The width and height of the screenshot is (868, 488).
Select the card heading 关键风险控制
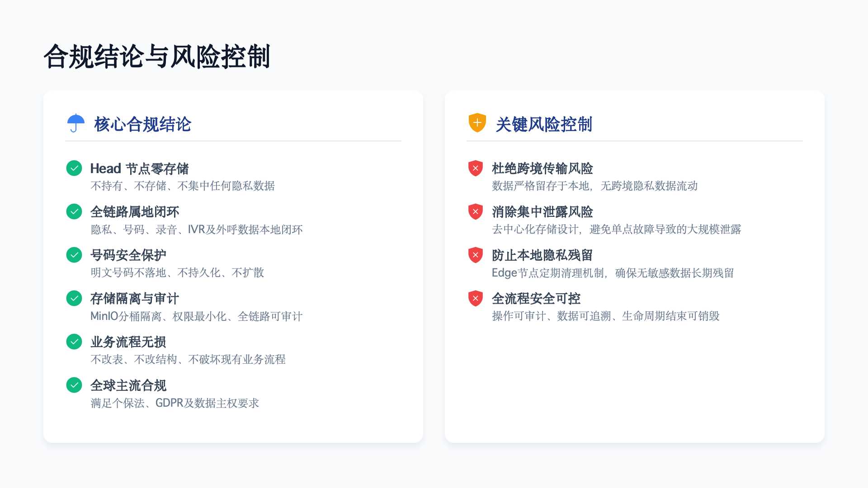[x=544, y=124]
